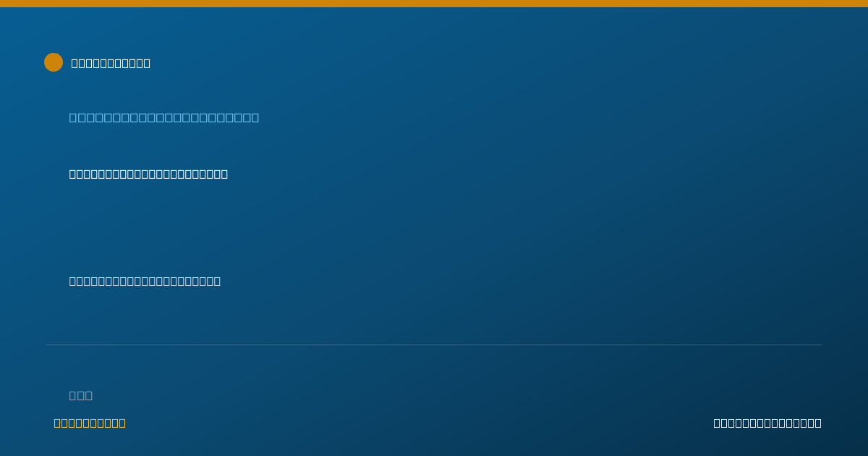Viewport: 868px width, 456px height.
Task: Select the bright white body text line
Action: click(x=148, y=174)
